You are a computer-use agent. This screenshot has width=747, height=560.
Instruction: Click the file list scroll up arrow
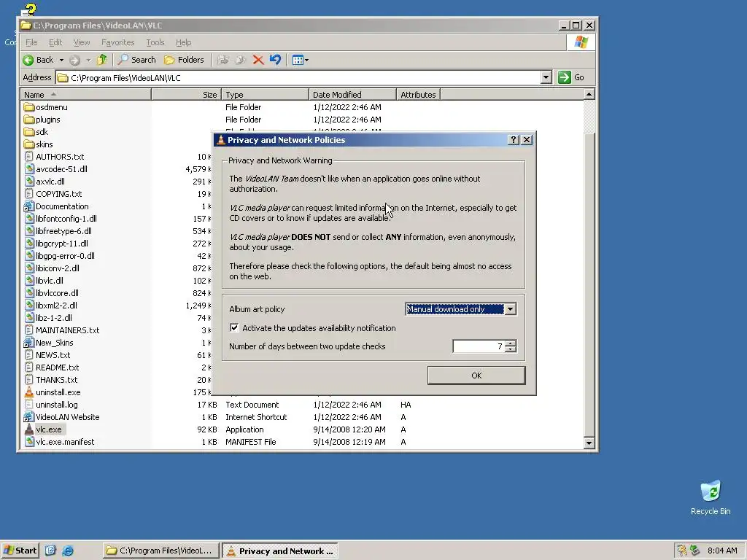click(589, 94)
